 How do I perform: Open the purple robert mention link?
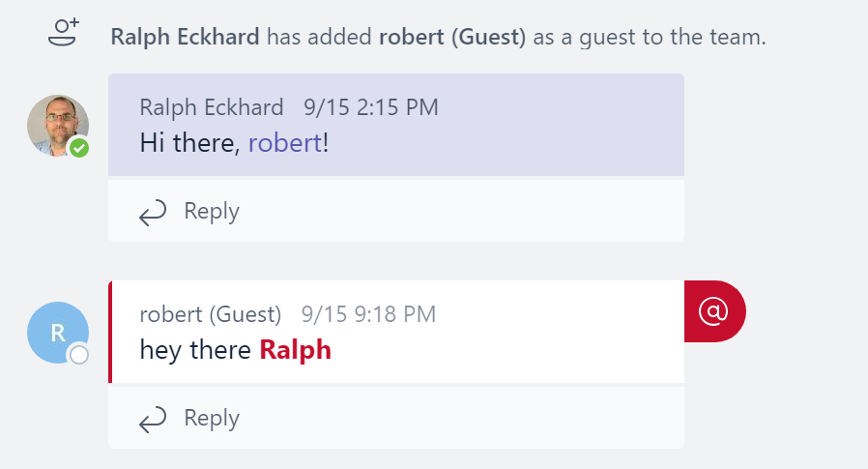pyautogui.click(x=285, y=143)
